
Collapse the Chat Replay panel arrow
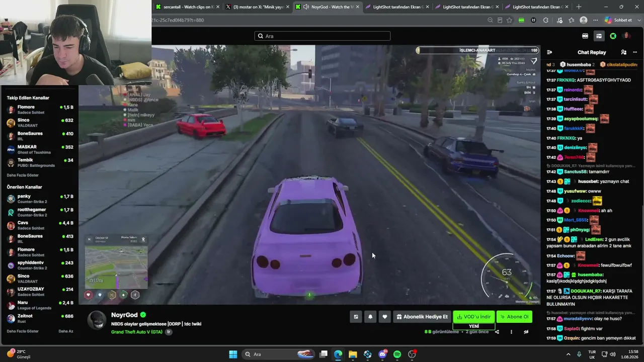click(x=549, y=52)
